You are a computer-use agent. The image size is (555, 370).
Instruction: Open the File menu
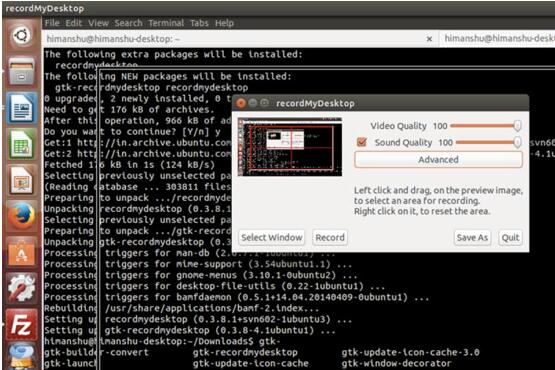point(52,23)
